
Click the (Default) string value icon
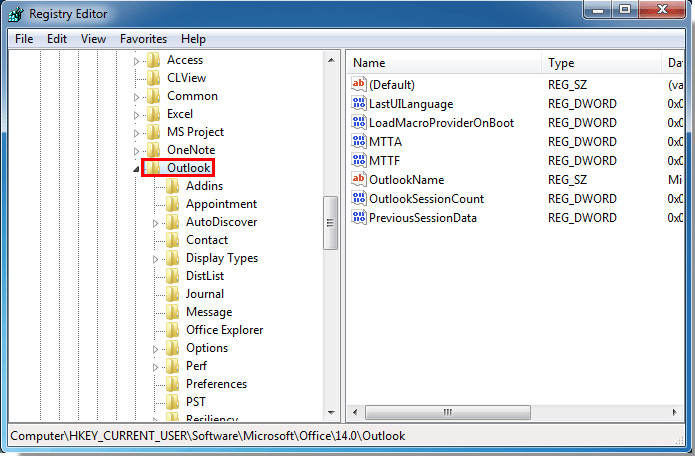(x=359, y=84)
